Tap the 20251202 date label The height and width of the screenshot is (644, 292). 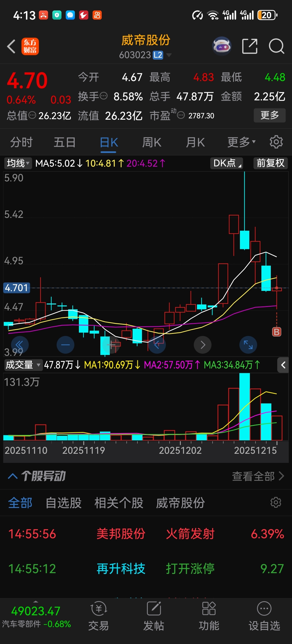pos(180,450)
